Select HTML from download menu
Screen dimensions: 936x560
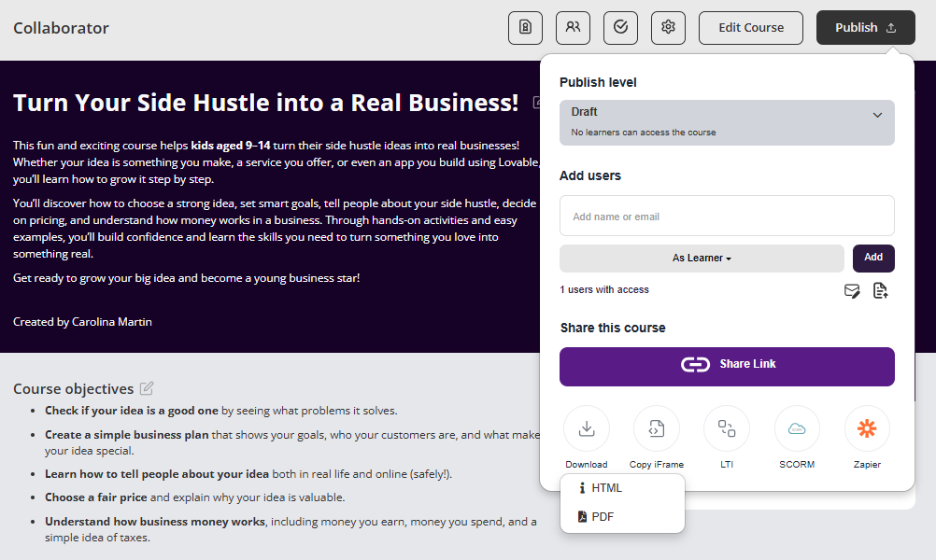[x=606, y=488]
